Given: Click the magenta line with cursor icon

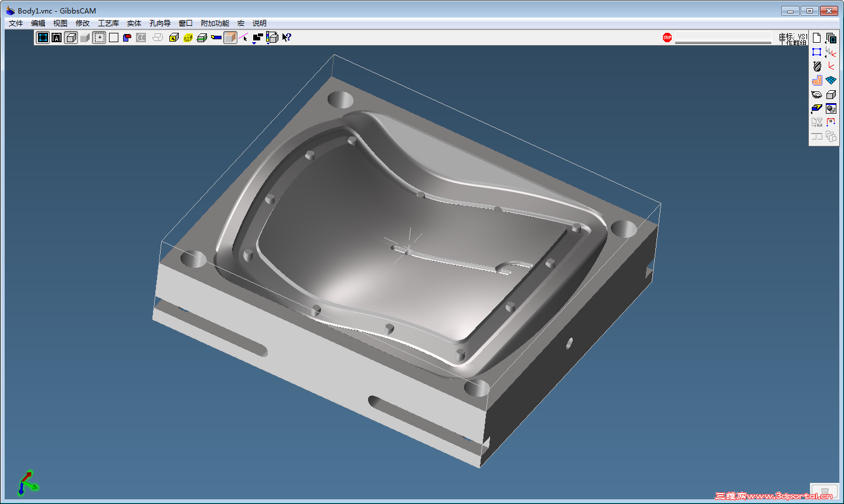Looking at the screenshot, I should pos(244,38).
